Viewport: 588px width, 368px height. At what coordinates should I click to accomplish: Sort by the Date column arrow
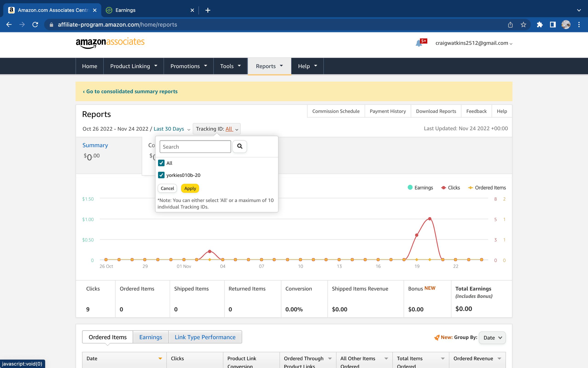pos(160,359)
